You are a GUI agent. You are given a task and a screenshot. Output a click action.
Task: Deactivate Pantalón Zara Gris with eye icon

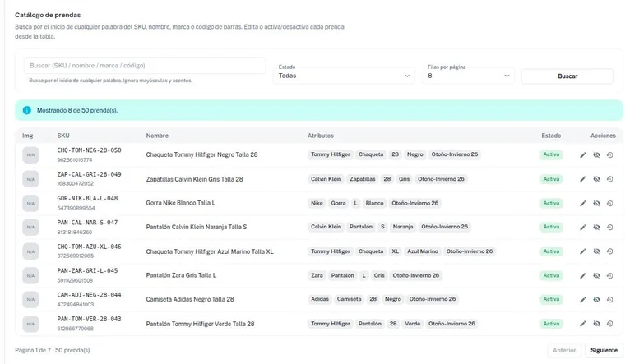(596, 275)
